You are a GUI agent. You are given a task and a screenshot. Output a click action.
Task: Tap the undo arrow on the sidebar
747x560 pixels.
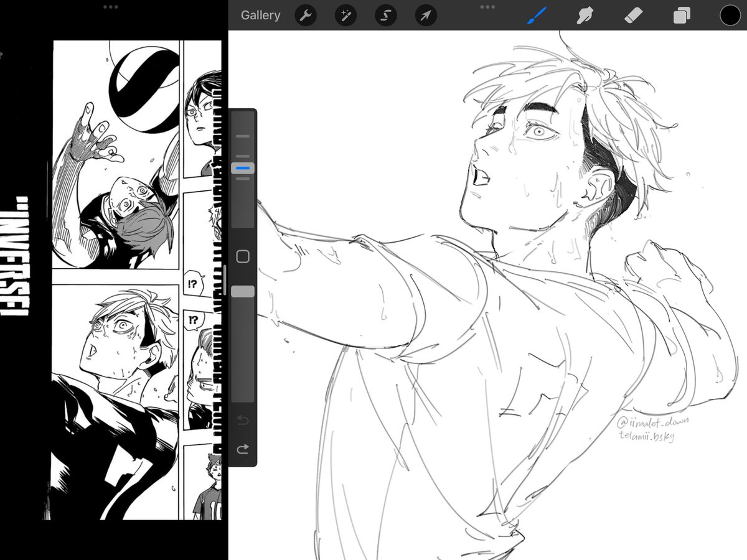(243, 420)
